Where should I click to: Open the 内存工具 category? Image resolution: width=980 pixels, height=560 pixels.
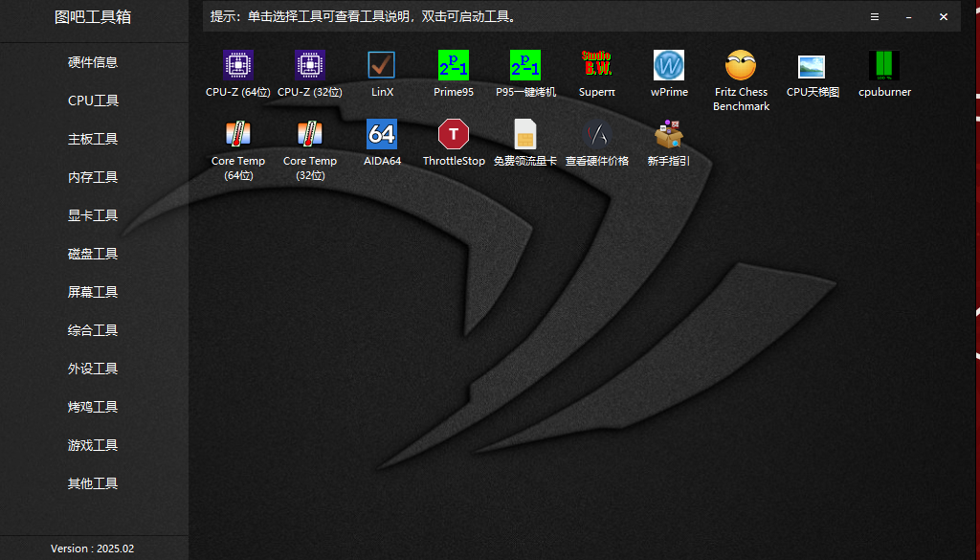[93, 177]
